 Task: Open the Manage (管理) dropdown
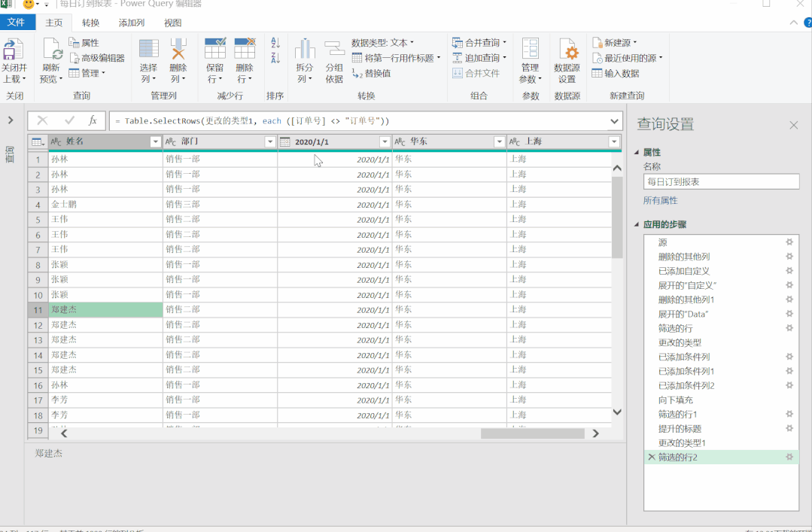coord(87,73)
